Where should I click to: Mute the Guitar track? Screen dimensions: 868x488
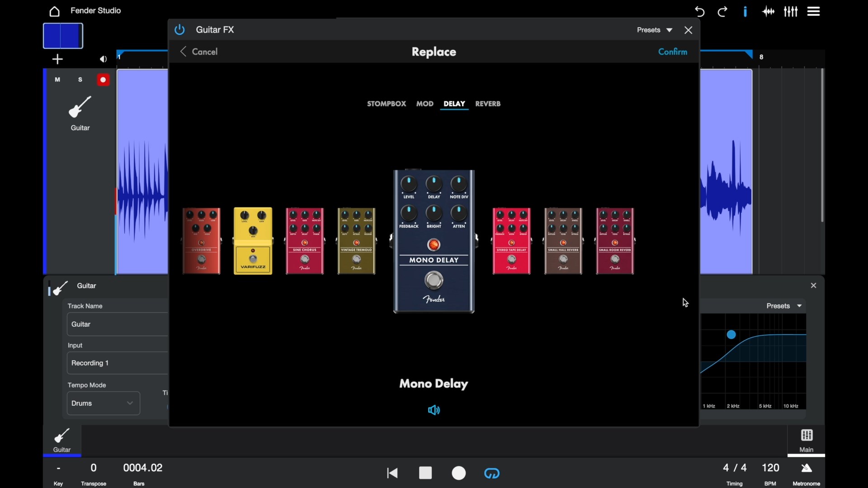pyautogui.click(x=57, y=80)
